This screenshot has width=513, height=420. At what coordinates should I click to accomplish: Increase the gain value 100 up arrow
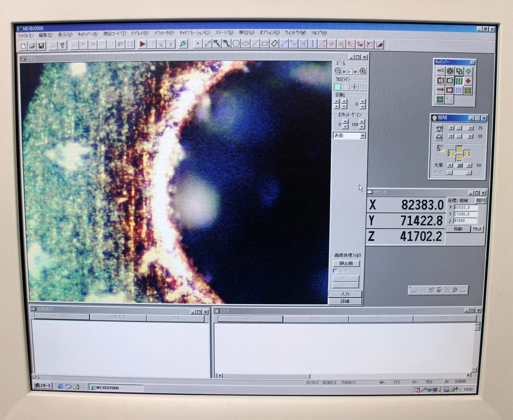click(362, 122)
